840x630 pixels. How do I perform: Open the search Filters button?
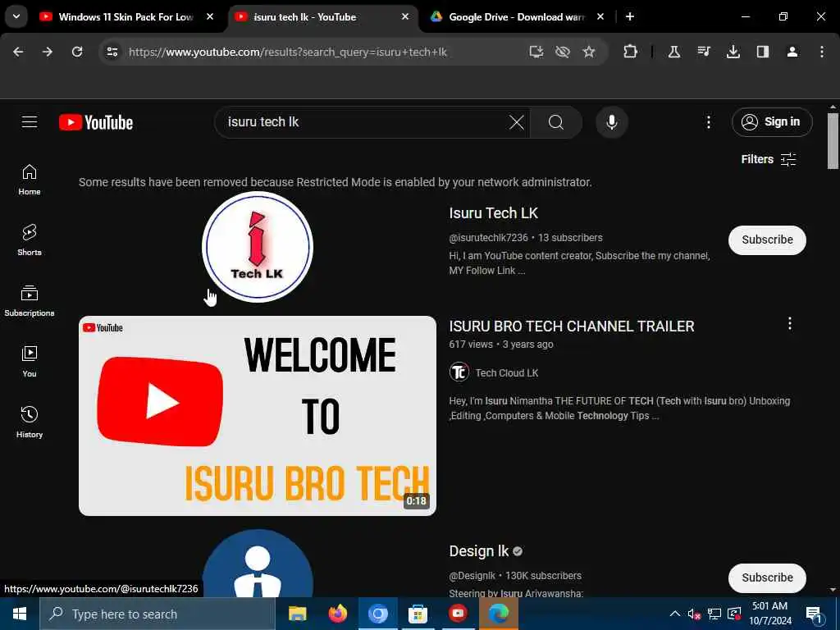(768, 159)
